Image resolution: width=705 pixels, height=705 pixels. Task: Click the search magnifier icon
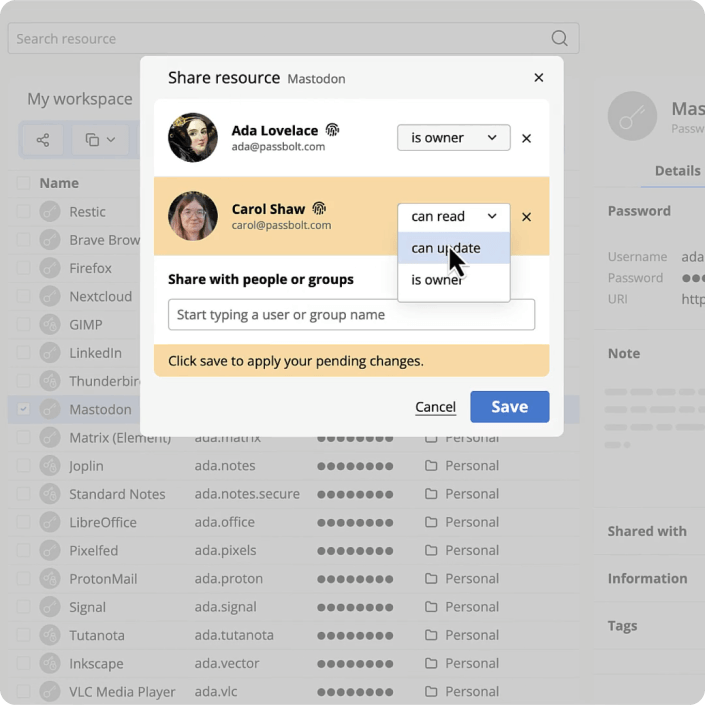(559, 38)
